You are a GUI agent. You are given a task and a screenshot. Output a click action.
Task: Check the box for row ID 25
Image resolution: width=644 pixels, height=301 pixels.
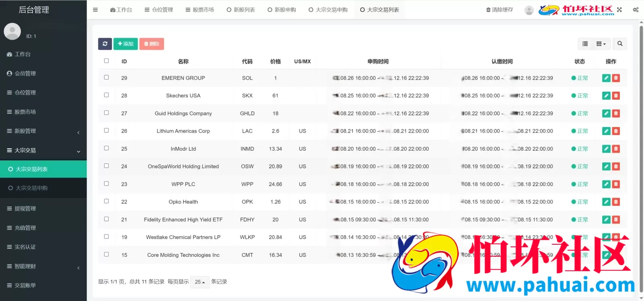pyautogui.click(x=106, y=148)
